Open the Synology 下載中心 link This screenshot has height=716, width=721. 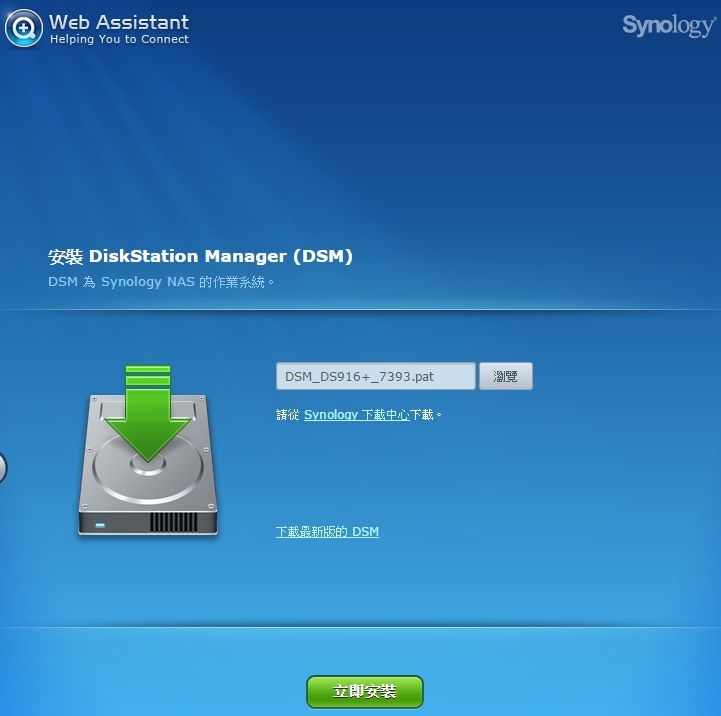pos(356,415)
